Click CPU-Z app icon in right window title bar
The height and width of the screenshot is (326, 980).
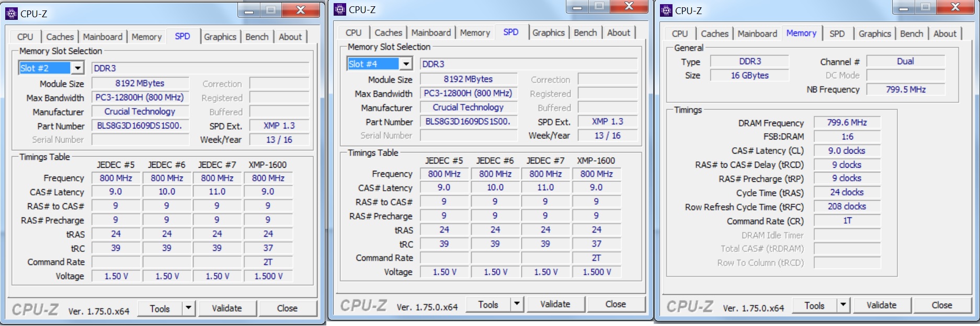tap(666, 10)
